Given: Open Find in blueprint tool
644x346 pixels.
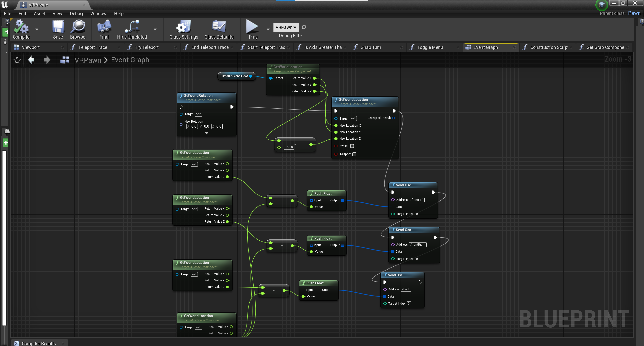Looking at the screenshot, I should pos(104,27).
